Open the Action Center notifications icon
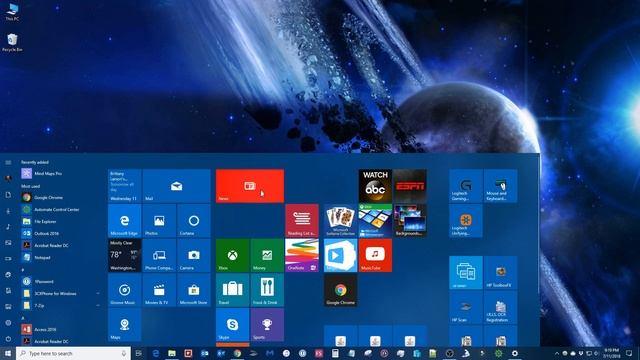This screenshot has width=640, height=360. coord(629,353)
